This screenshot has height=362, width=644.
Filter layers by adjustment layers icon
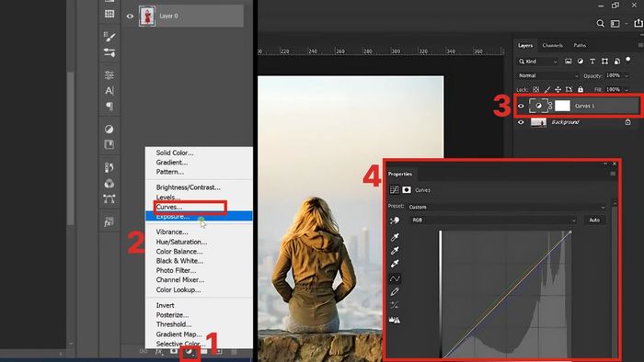pyautogui.click(x=580, y=61)
